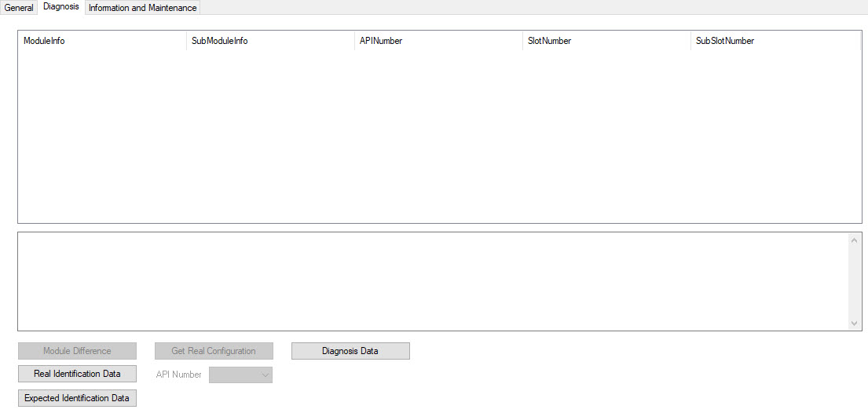The height and width of the screenshot is (413, 868).
Task: Sort by the ModuleInfo column header
Action: [102, 41]
